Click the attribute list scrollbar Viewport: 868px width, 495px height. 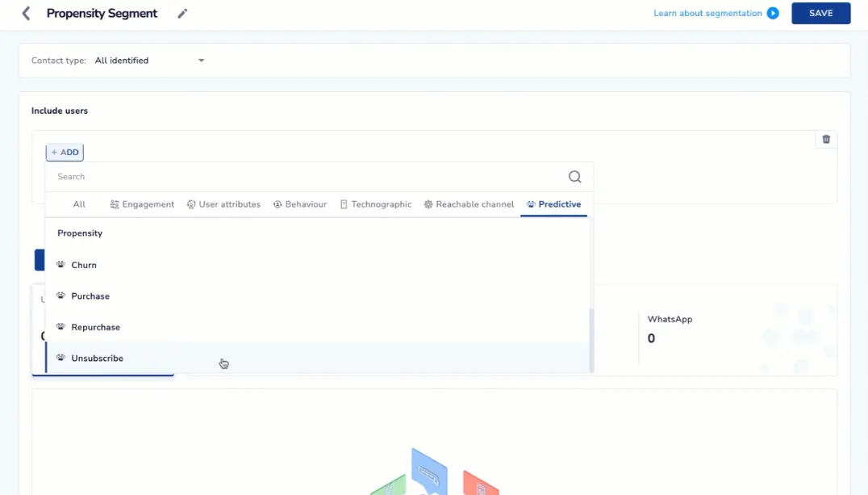pos(591,340)
